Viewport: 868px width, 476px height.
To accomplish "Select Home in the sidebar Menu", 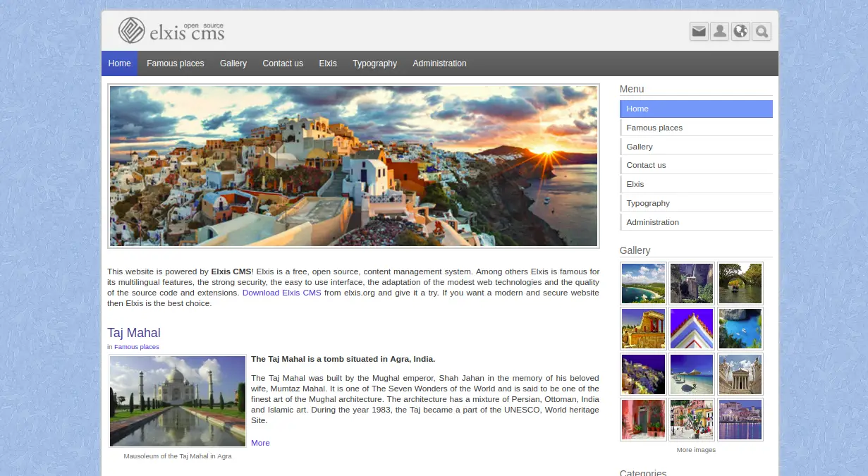I will coord(696,109).
